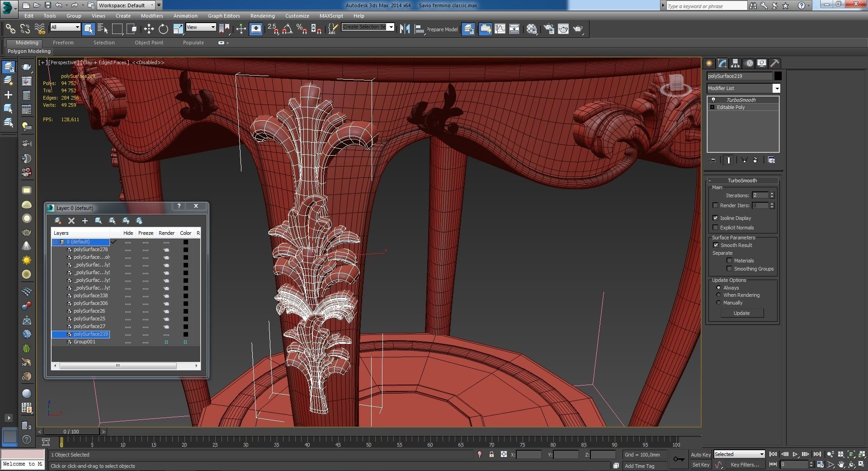Enable Separate by Smoothing Groups checkbox
The height and width of the screenshot is (471, 868).
pyautogui.click(x=729, y=268)
